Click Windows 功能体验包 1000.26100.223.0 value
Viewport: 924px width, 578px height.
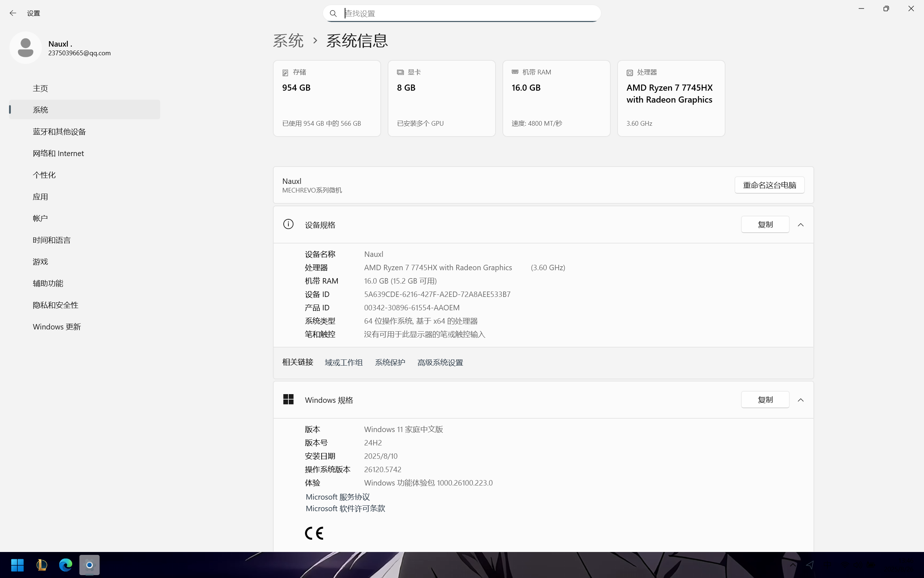428,483
